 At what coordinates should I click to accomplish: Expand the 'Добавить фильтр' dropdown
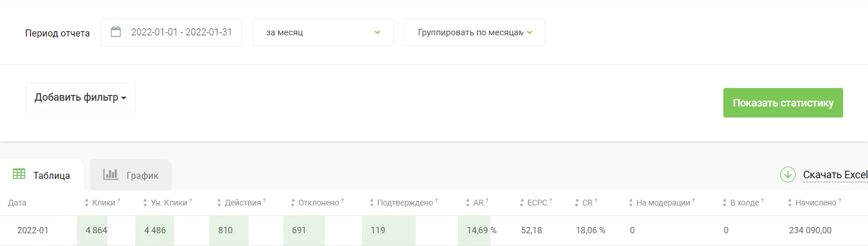80,97
